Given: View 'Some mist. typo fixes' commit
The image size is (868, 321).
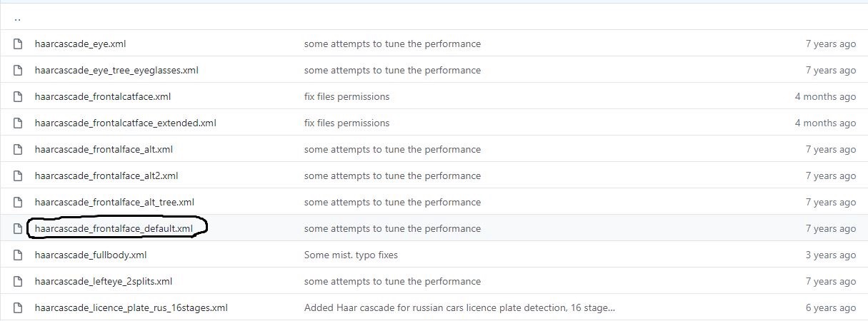Looking at the screenshot, I should (x=351, y=255).
